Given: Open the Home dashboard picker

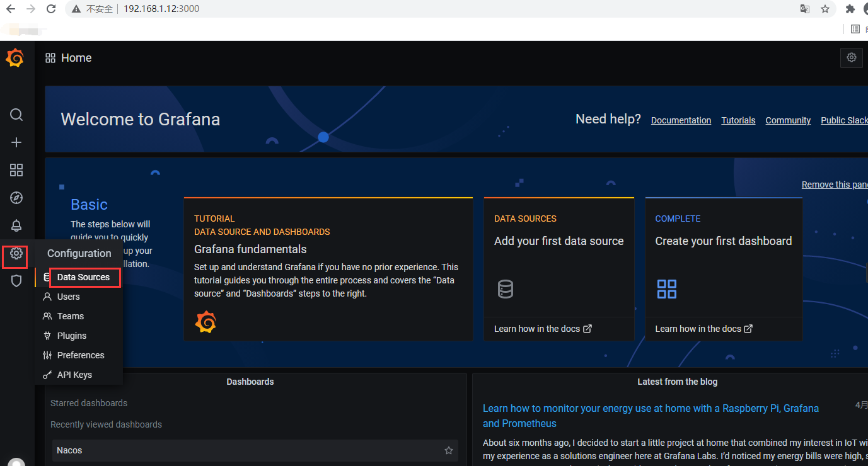Looking at the screenshot, I should (x=68, y=57).
